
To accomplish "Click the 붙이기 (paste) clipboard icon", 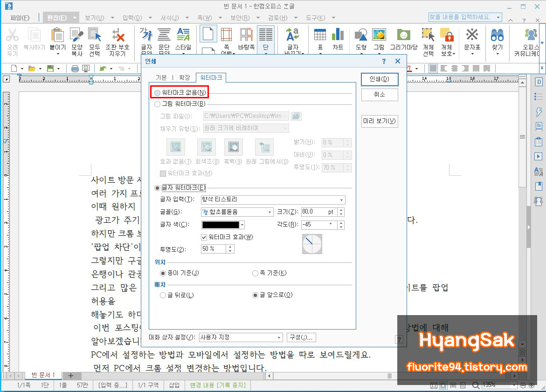I will coord(57,35).
